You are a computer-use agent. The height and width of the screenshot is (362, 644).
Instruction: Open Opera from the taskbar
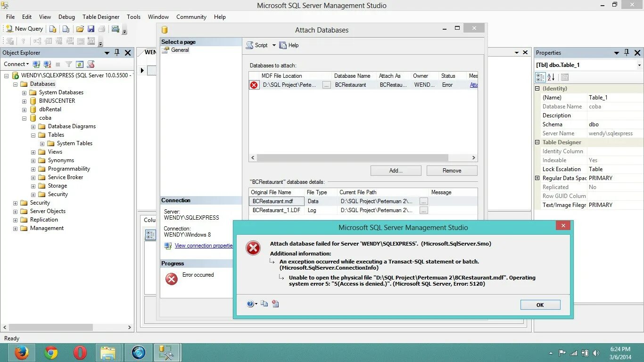(x=80, y=353)
